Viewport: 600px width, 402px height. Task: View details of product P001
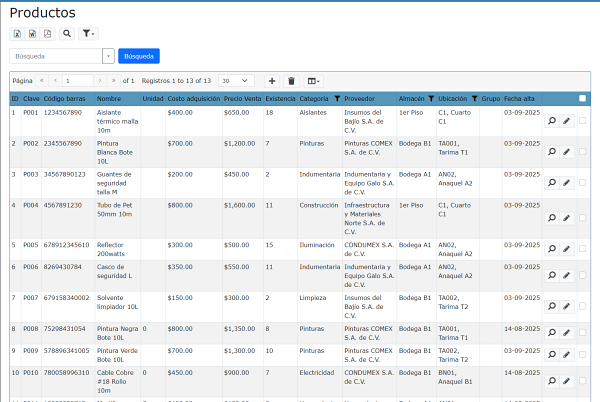[551, 122]
